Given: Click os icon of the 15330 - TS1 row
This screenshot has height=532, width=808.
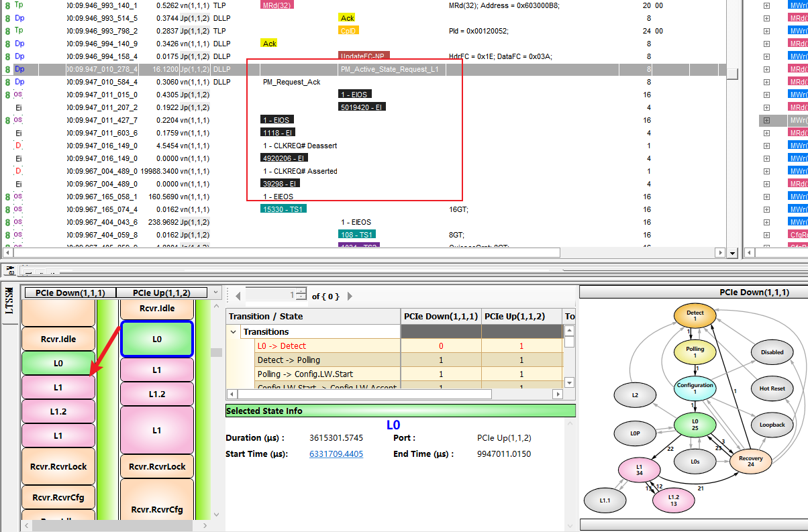Looking at the screenshot, I should [19, 209].
